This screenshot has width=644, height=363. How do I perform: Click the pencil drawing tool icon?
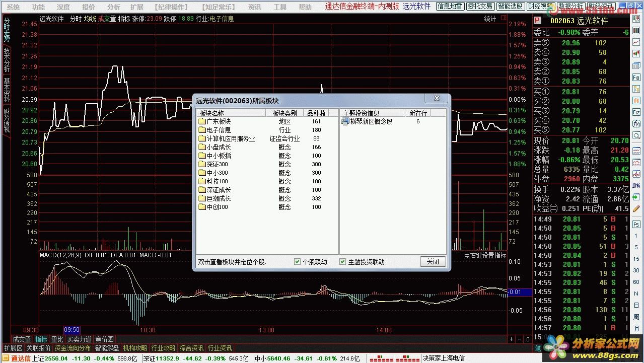pyautogui.click(x=636, y=208)
